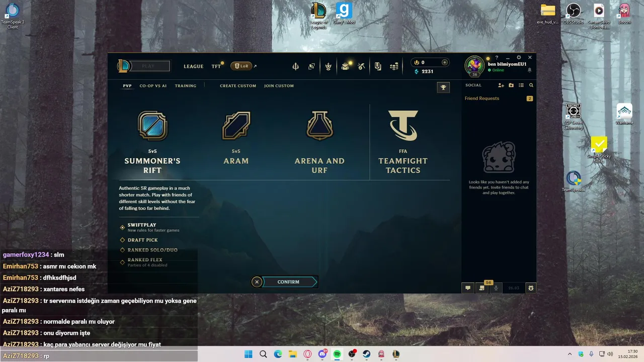Open the LoR external link button
This screenshot has height=362, width=644.
(x=242, y=66)
